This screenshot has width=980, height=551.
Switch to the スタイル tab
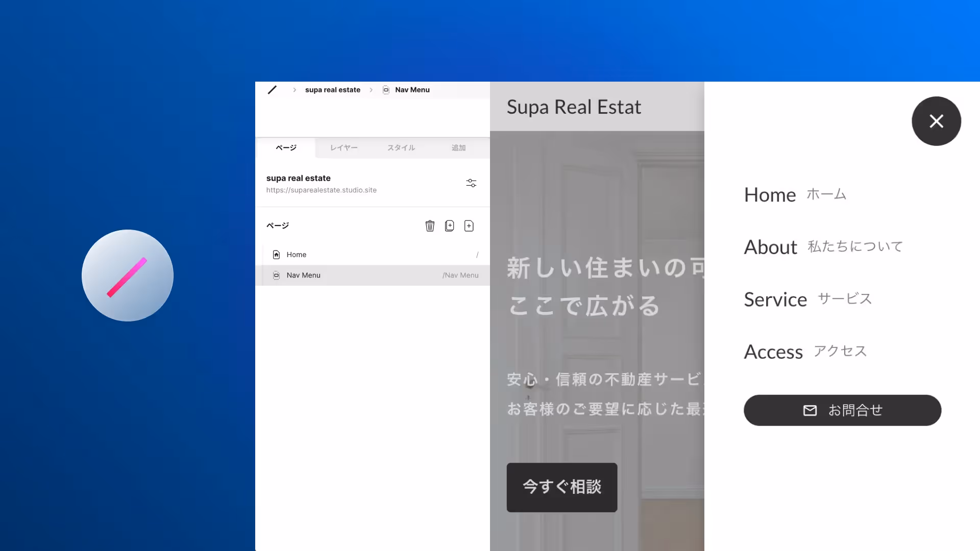pyautogui.click(x=401, y=148)
